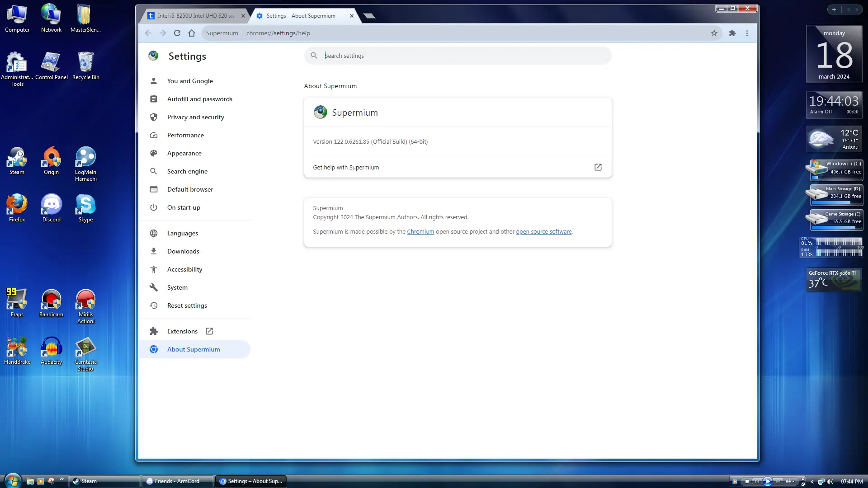Switch to Steam taskbar button
Viewport: 868px width, 488px height.
[104, 481]
